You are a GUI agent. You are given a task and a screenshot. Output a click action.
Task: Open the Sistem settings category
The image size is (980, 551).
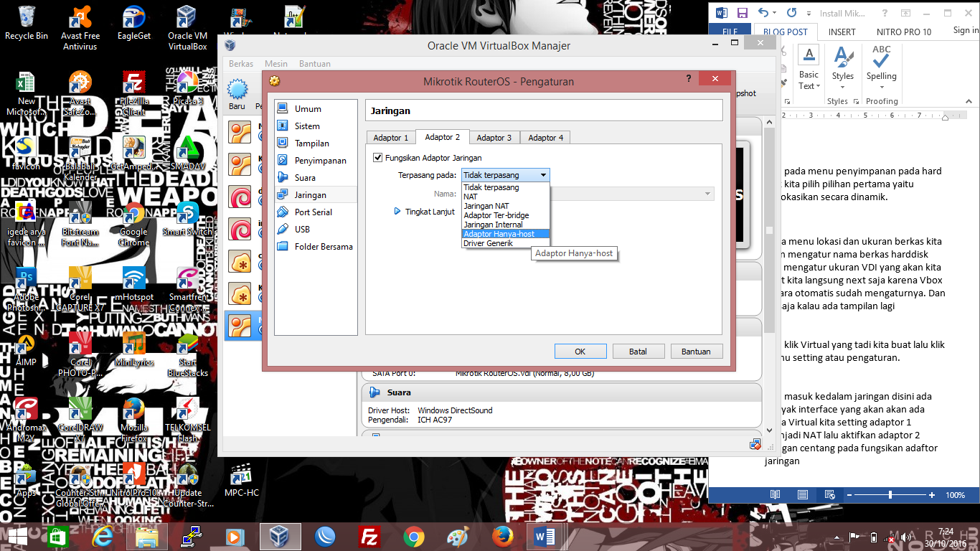coord(316,126)
